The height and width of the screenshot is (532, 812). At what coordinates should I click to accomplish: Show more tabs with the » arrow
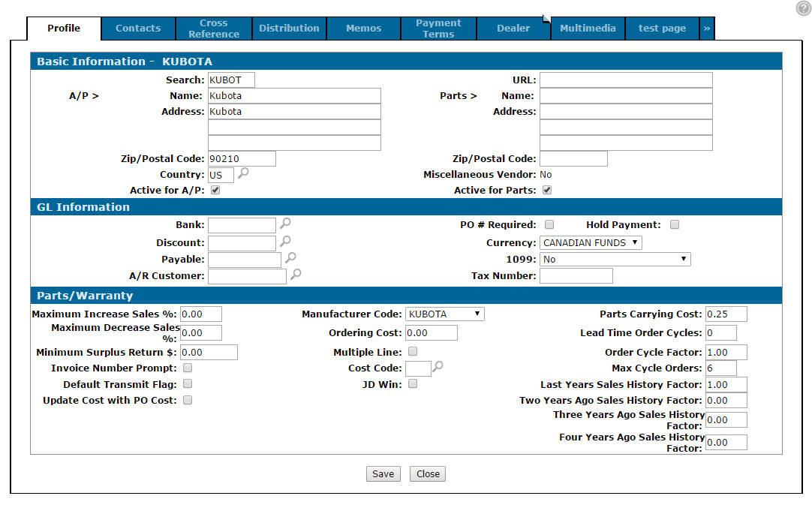coord(707,29)
